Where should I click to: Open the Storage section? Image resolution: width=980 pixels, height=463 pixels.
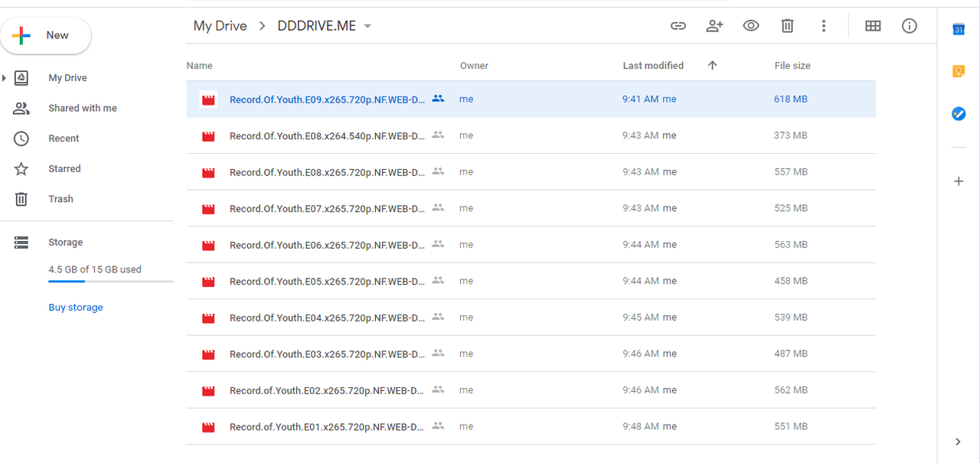click(x=65, y=243)
